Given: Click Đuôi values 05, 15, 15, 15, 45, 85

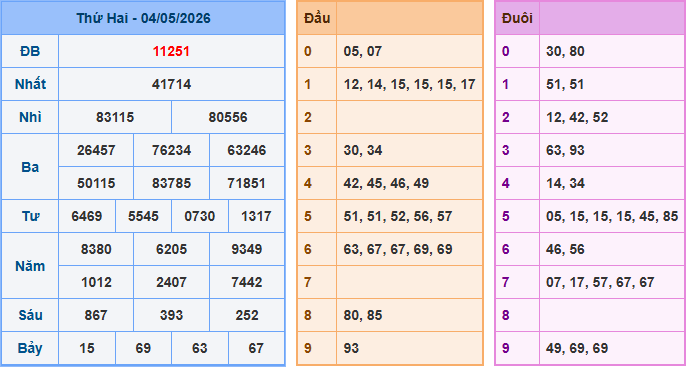Looking at the screenshot, I should 612,216.
